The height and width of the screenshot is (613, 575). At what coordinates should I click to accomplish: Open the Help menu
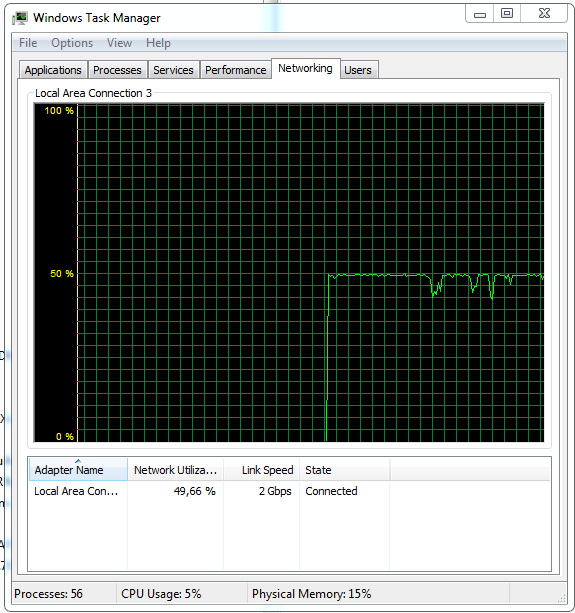(x=158, y=43)
